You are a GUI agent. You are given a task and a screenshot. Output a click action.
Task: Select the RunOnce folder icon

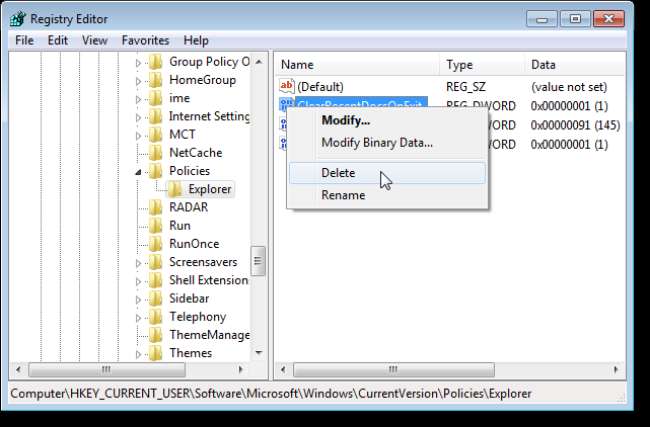[156, 244]
